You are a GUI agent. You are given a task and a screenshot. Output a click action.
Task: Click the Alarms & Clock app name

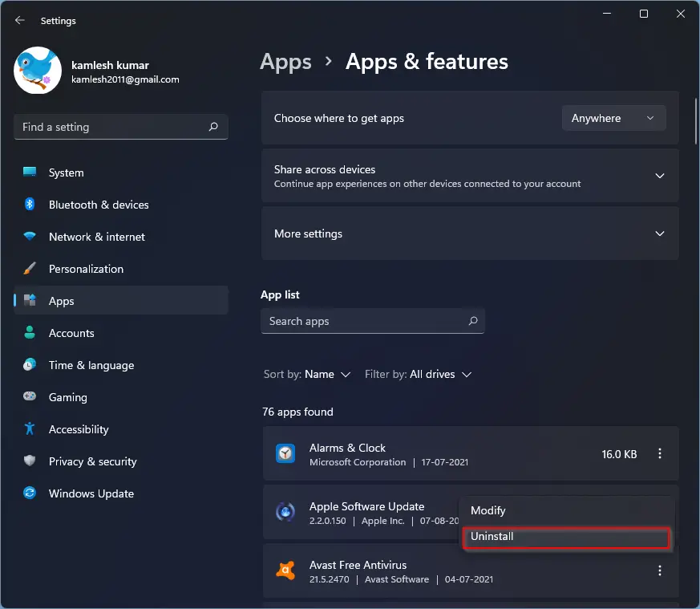point(347,448)
